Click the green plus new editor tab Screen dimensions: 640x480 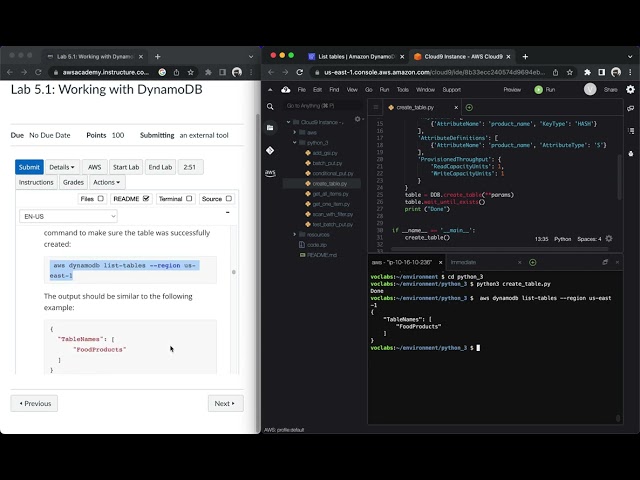point(469,107)
